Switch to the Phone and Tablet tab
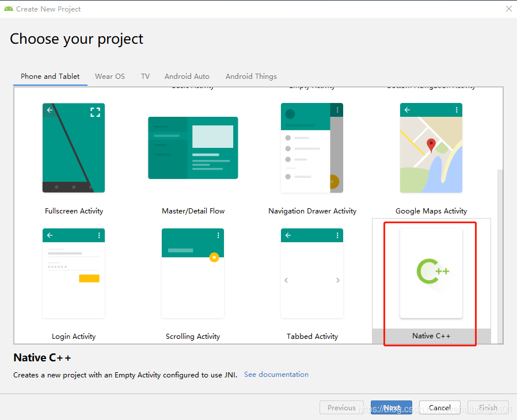Viewport: 517px width, 420px height. coord(50,77)
